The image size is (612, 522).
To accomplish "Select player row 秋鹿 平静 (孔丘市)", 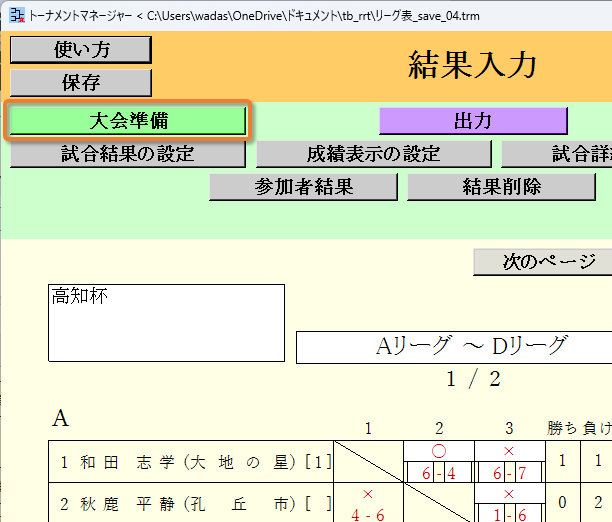I will 191,503.
